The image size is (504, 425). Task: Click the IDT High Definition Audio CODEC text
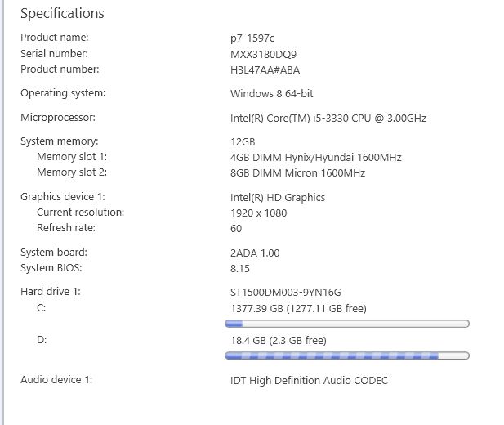(x=309, y=380)
